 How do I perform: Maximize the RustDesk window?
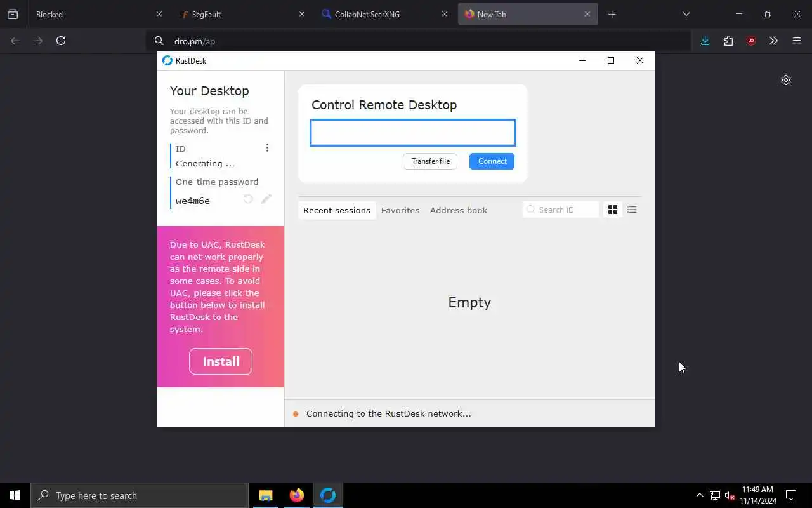click(611, 60)
